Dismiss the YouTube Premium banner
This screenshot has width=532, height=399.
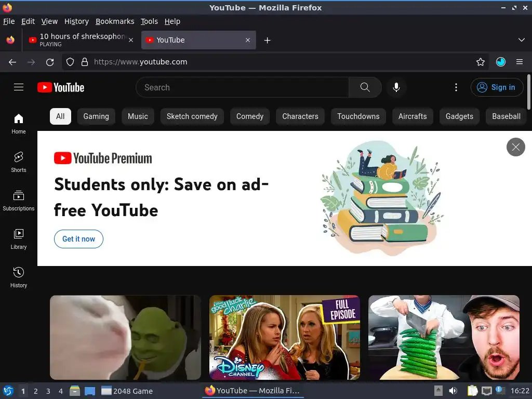pos(516,147)
